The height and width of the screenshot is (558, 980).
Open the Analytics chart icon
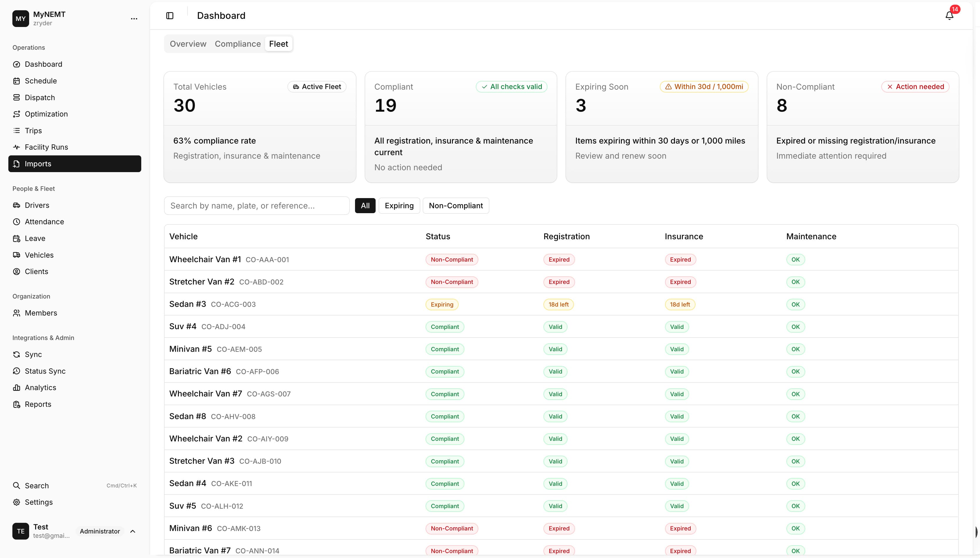(17, 387)
